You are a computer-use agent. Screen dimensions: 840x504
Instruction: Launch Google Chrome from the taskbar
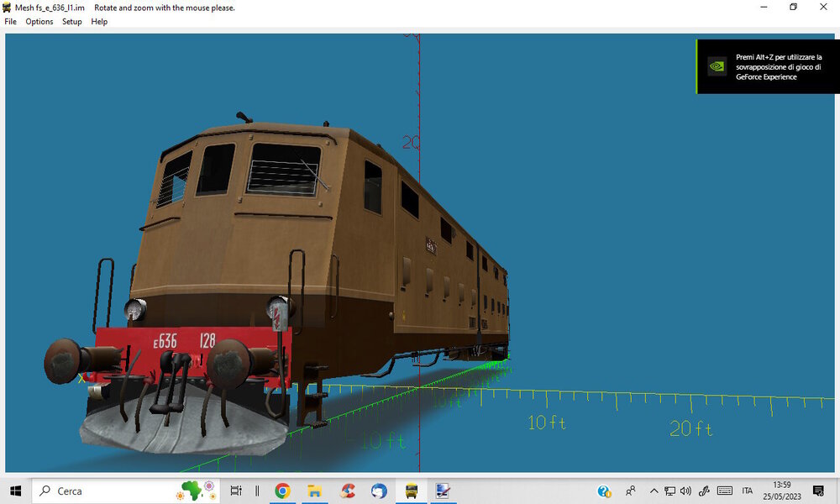tap(282, 491)
